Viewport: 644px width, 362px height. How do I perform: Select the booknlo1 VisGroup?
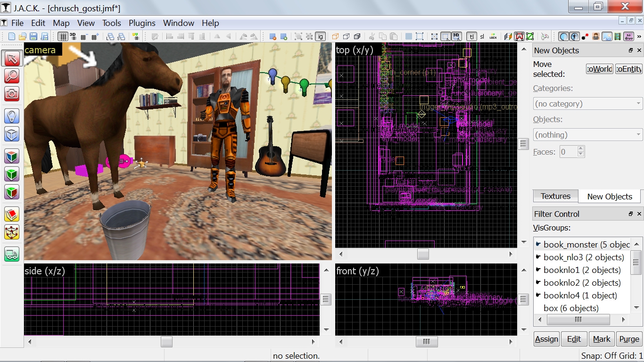(x=583, y=270)
